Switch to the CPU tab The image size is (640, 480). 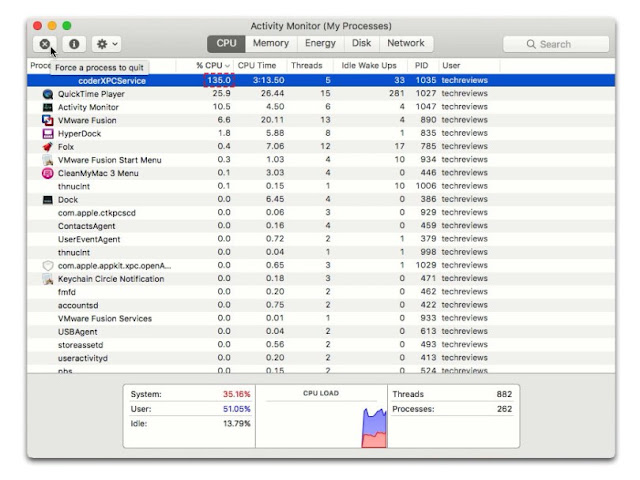pyautogui.click(x=226, y=44)
